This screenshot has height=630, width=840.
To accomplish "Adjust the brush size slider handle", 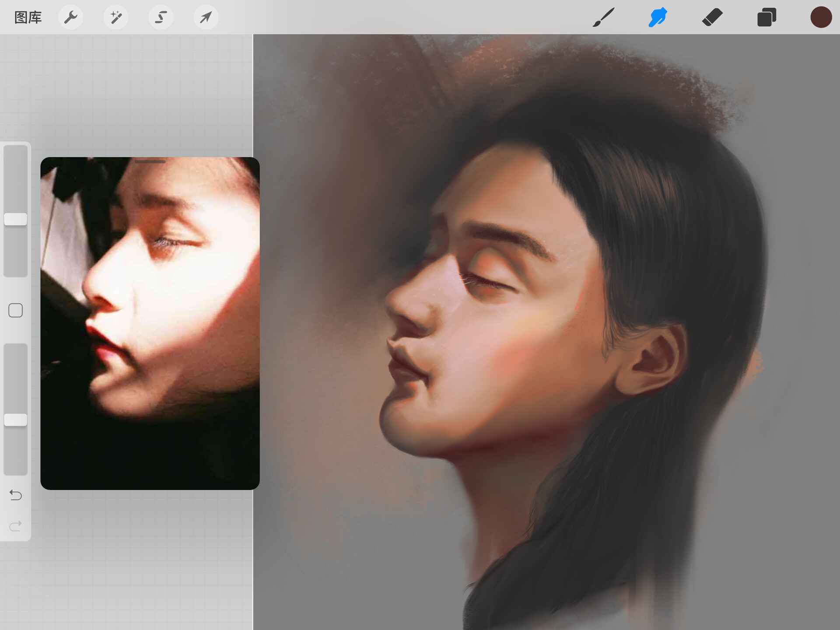I will [15, 219].
